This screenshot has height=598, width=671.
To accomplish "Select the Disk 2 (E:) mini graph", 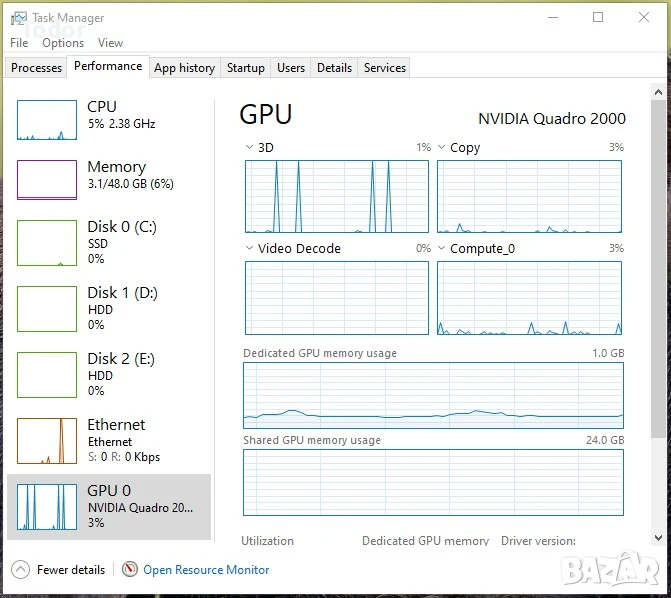I will [47, 375].
